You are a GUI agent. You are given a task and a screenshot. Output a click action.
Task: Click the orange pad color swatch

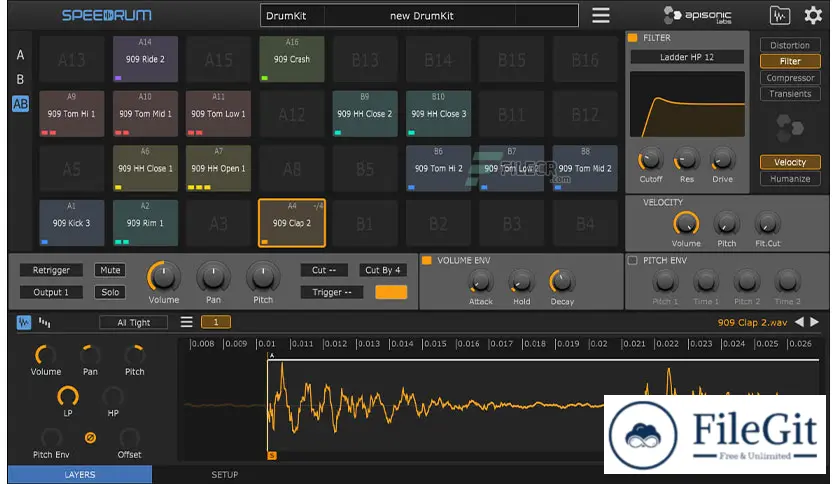click(391, 292)
